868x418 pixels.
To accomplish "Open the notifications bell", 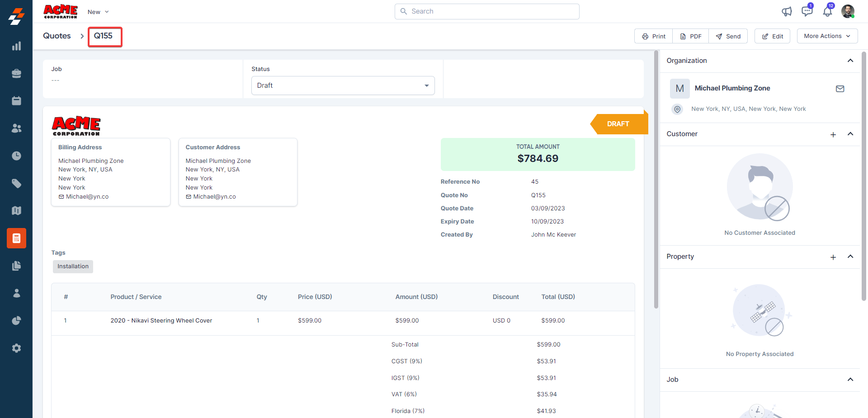I will click(x=827, y=11).
